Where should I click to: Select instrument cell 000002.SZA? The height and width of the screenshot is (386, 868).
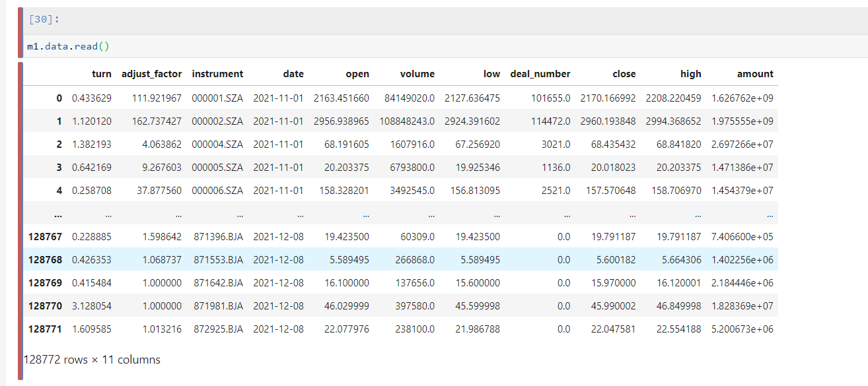coord(217,121)
